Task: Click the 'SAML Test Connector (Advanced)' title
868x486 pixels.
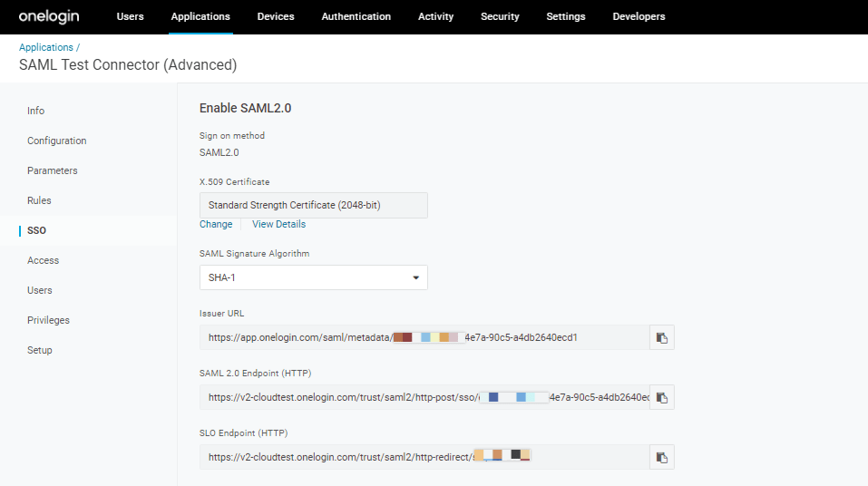Action: 128,64
